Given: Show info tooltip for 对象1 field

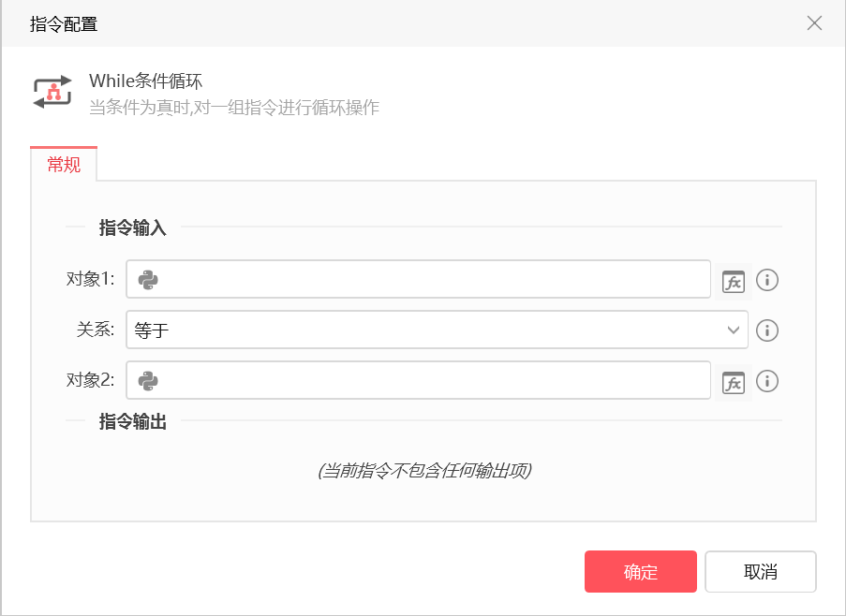Looking at the screenshot, I should [766, 280].
